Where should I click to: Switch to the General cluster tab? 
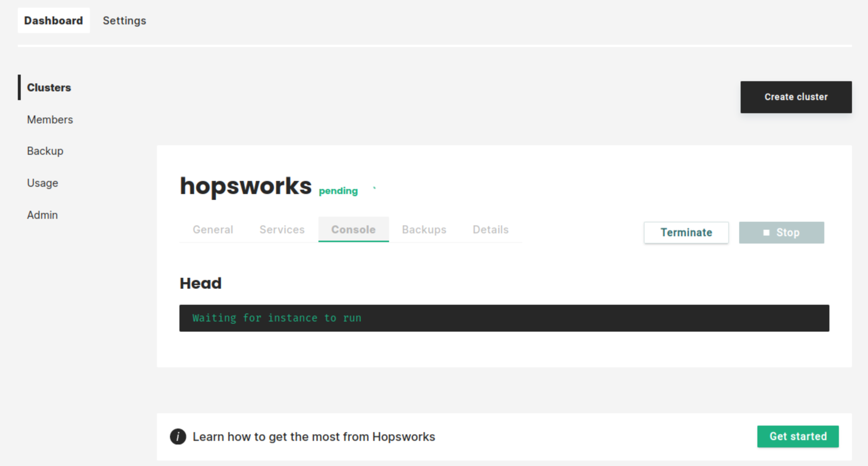213,229
